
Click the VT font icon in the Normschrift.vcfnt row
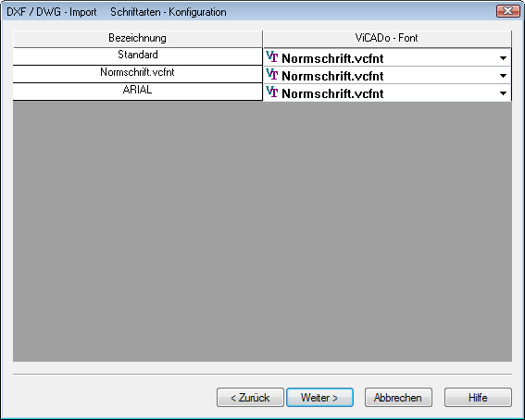[272, 74]
